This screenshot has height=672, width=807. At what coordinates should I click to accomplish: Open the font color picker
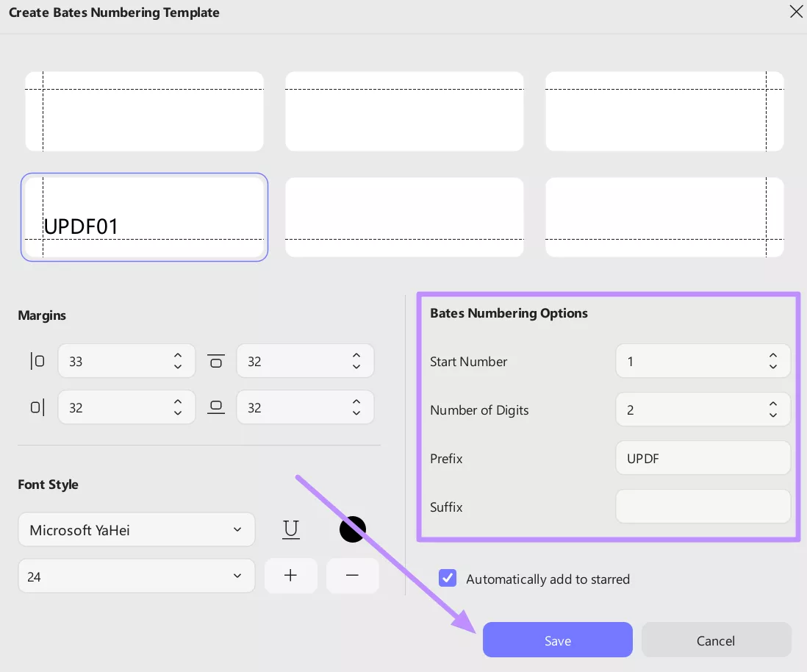[352, 529]
